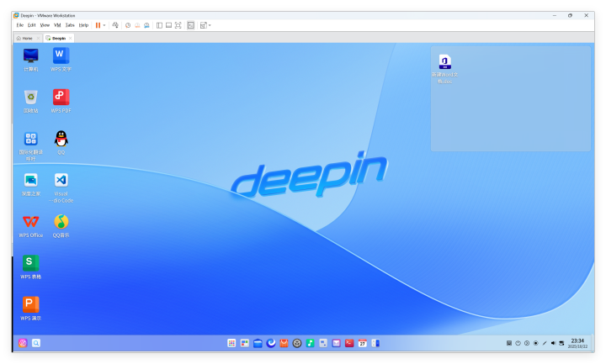Select the WPS PDF desktop icon

(x=61, y=98)
